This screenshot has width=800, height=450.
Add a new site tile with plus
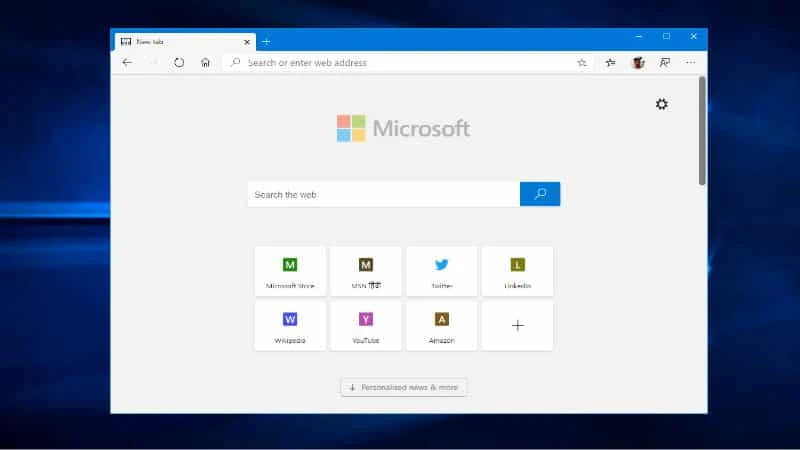(x=517, y=326)
